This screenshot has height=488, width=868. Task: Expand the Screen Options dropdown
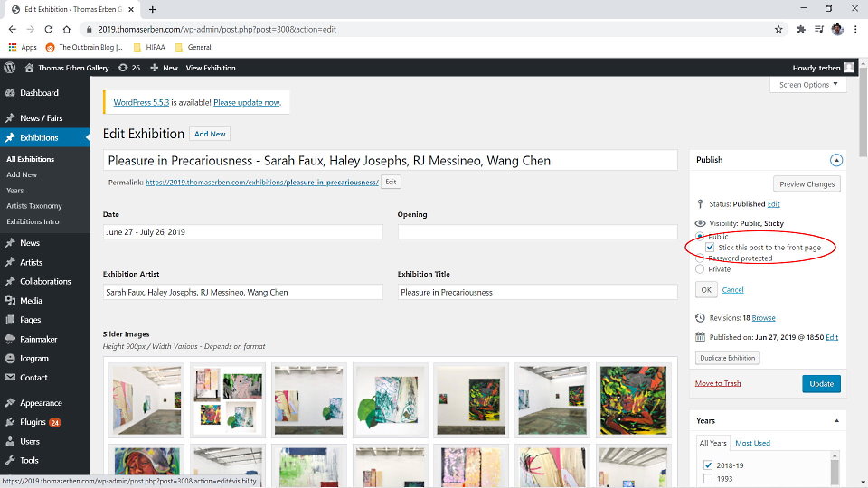coord(808,85)
